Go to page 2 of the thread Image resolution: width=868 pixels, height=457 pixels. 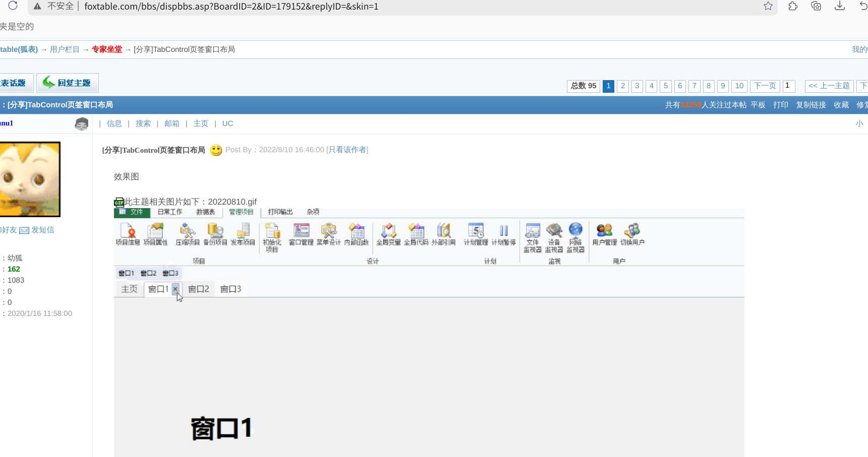[623, 86]
